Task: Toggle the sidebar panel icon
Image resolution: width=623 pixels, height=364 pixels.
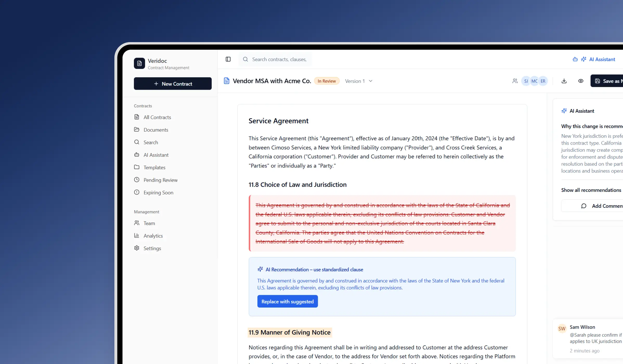Action: pyautogui.click(x=228, y=59)
